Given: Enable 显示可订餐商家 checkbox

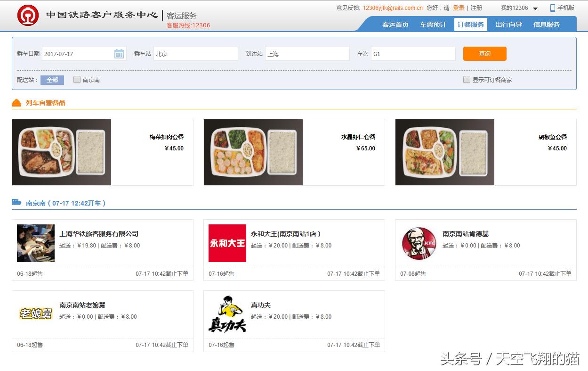Looking at the screenshot, I should point(467,80).
